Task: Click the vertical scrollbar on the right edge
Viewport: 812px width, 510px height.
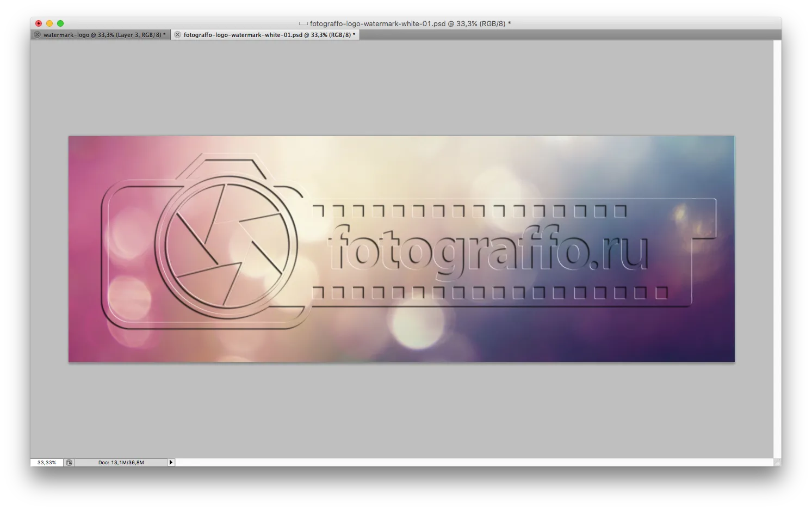Action: (777, 249)
